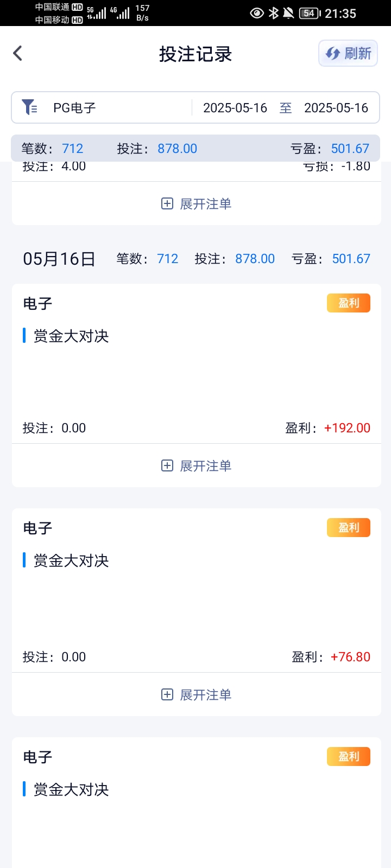Open the 赏金大对决 game in first card

[71, 336]
